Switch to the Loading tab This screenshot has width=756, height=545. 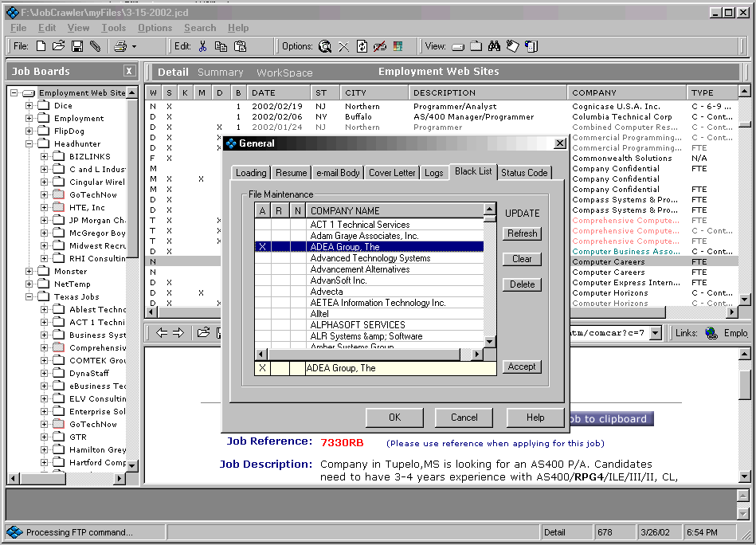tap(251, 173)
